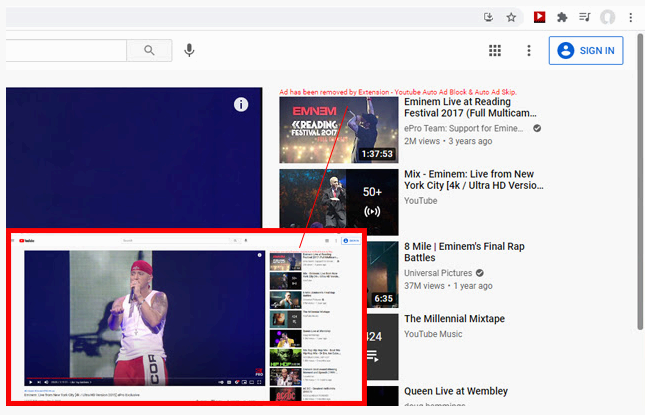Open the YouTube settings three-dot menu

pos(529,50)
